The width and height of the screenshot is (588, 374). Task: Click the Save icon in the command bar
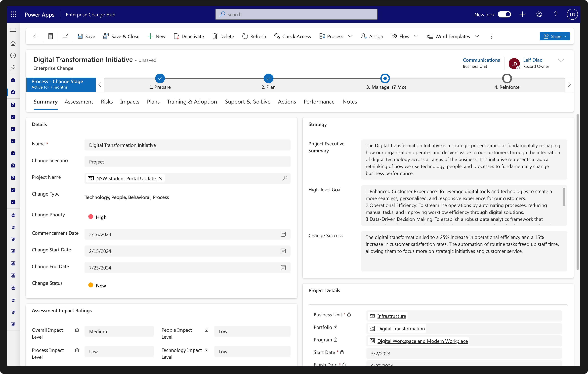pos(80,36)
